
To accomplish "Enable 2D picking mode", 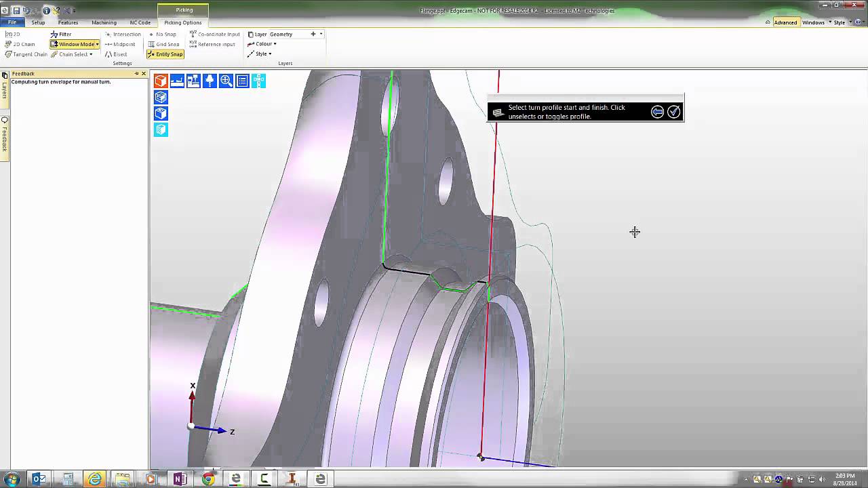I will click(x=13, y=34).
